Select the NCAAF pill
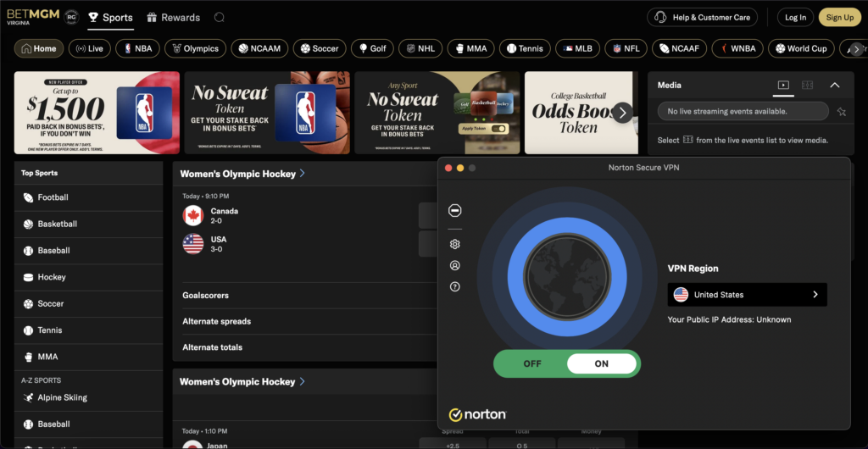This screenshot has height=449, width=868. pyautogui.click(x=679, y=48)
